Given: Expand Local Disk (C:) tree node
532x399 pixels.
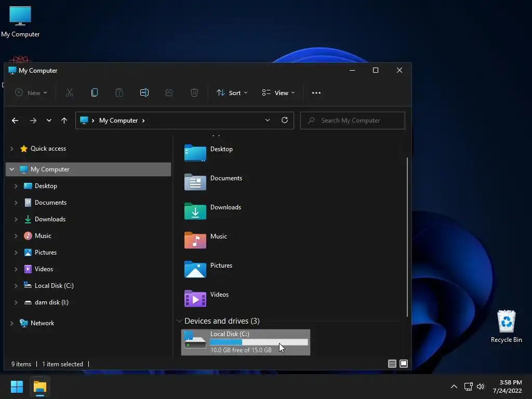Looking at the screenshot, I should coord(16,286).
